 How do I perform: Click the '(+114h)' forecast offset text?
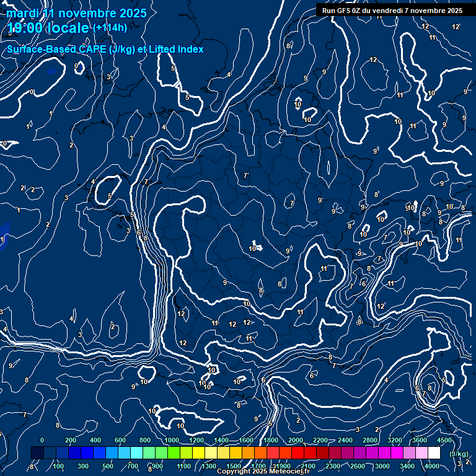(x=110, y=28)
